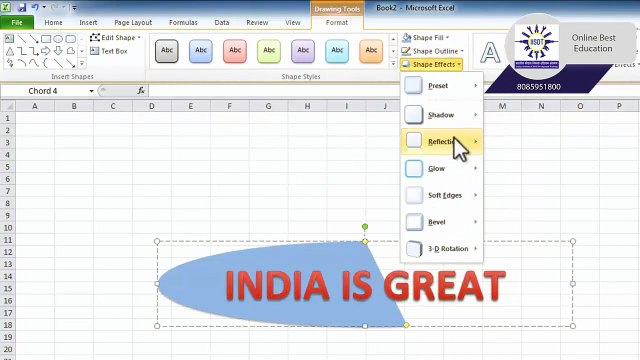Apply the orange Abc shape style

click(x=371, y=51)
